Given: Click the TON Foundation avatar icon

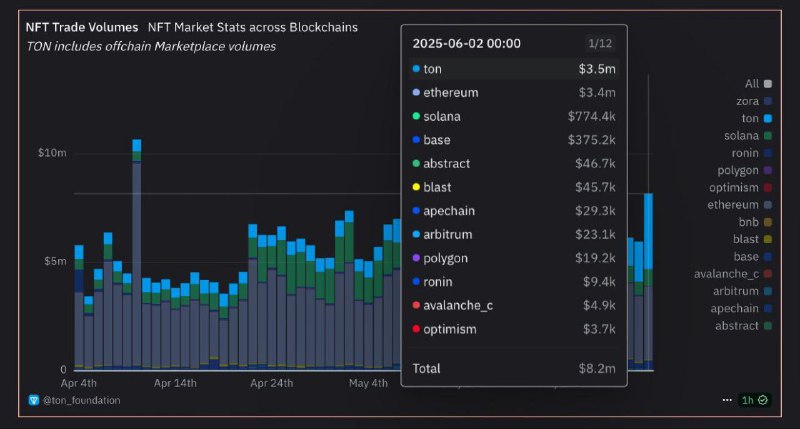Looking at the screenshot, I should click(x=34, y=400).
